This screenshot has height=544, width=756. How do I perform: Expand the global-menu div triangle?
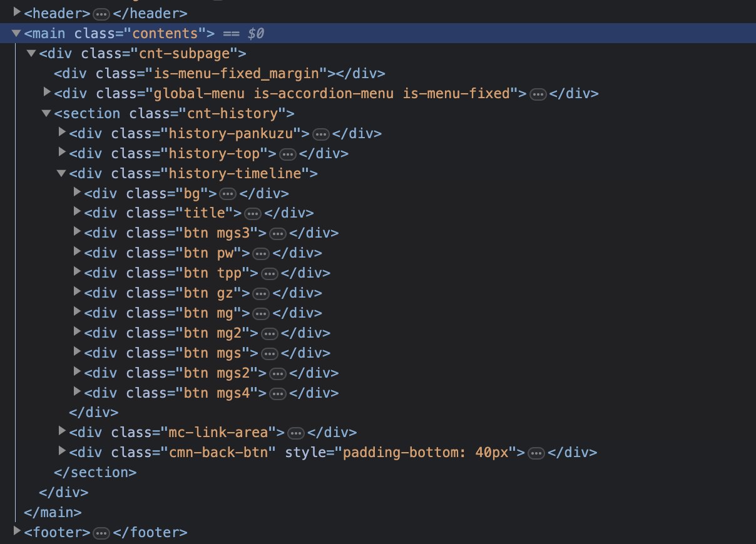[x=47, y=93]
